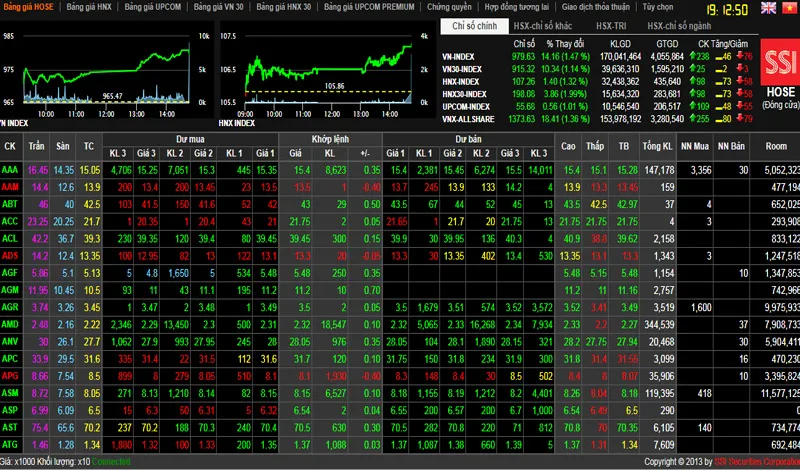Click VN-INDEX value 979.63

[523, 56]
